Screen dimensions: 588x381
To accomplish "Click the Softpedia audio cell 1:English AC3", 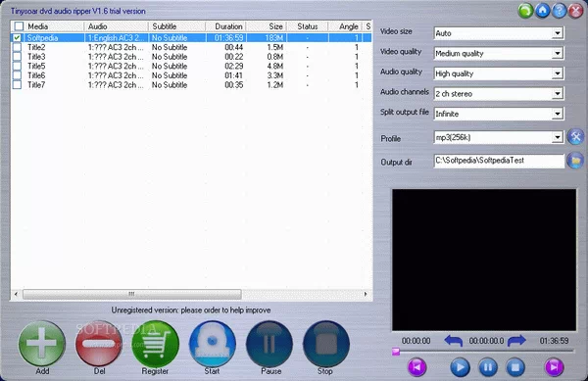I will (116, 38).
